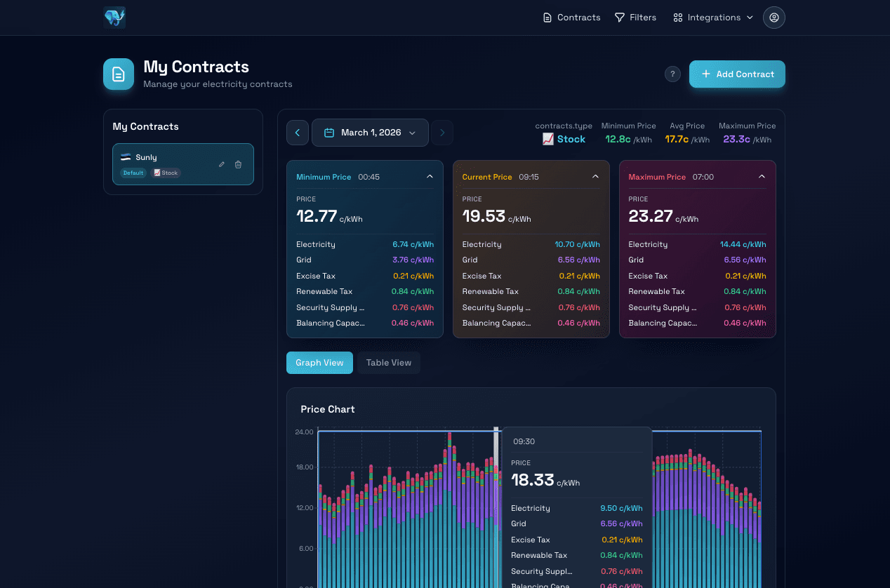Click the next day arrow
890x588 pixels.
pos(442,133)
